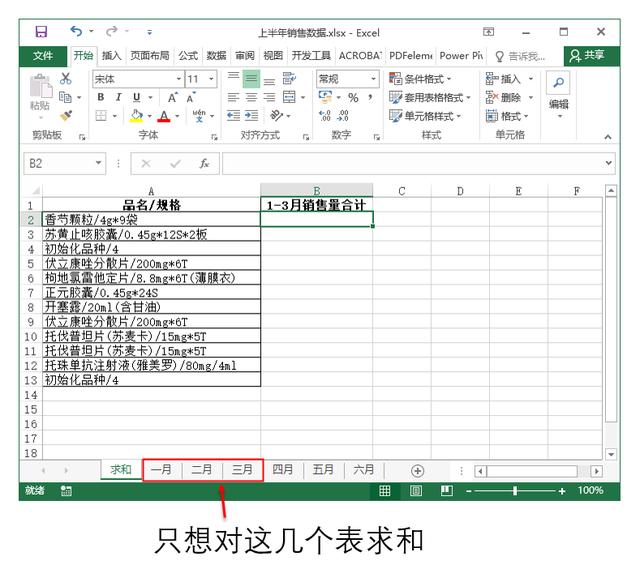Click Comma Style button
640x565 pixels.
tap(370, 97)
